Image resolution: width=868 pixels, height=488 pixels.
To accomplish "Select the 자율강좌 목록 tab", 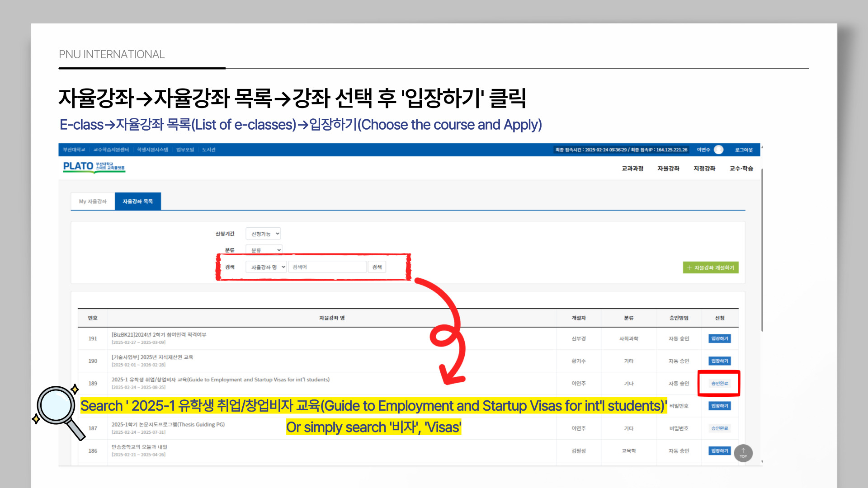I will [137, 202].
